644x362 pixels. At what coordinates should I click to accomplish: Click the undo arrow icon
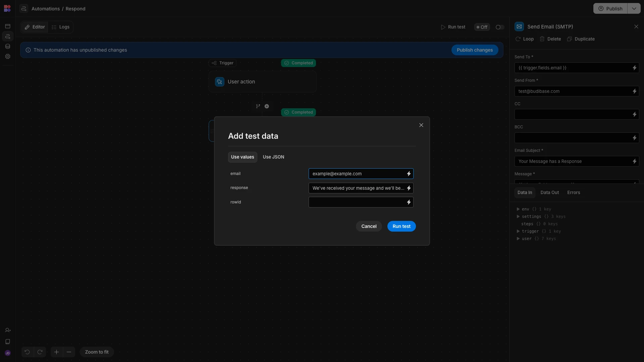pyautogui.click(x=28, y=352)
